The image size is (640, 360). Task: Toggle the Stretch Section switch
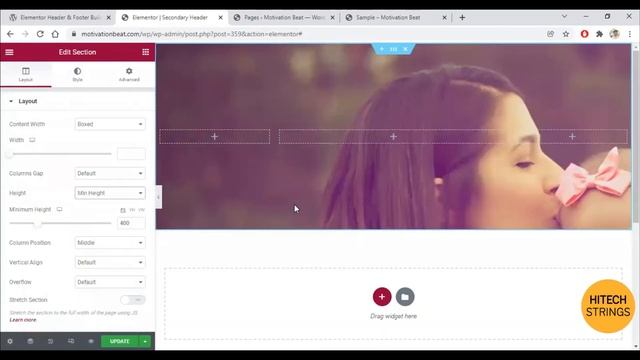[x=133, y=300]
